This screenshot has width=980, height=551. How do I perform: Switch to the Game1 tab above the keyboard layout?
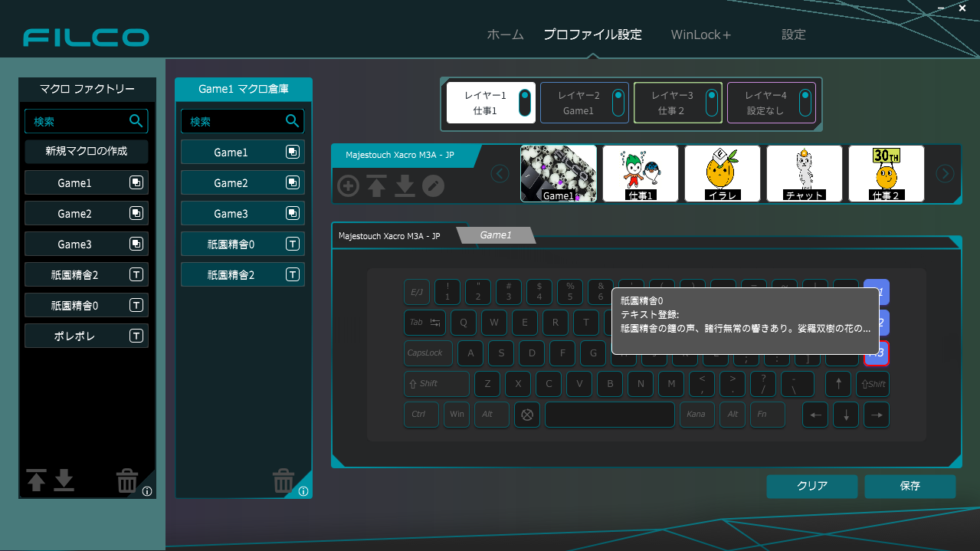tap(497, 235)
